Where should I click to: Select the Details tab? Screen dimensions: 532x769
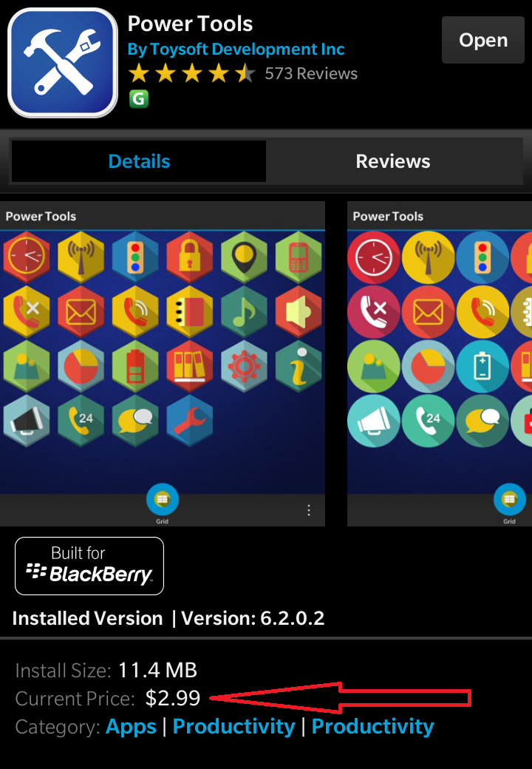pos(139,161)
